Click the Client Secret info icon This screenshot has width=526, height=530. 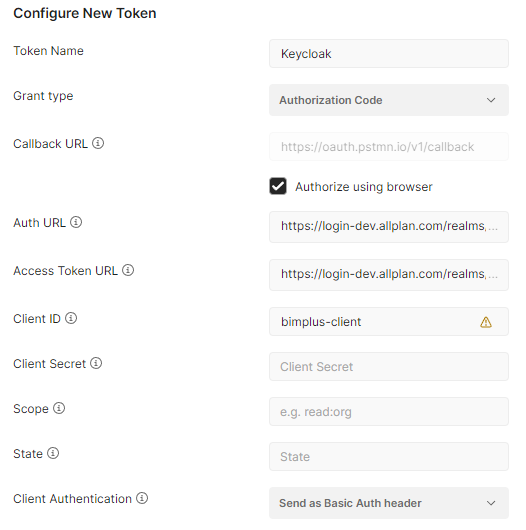pyautogui.click(x=96, y=363)
